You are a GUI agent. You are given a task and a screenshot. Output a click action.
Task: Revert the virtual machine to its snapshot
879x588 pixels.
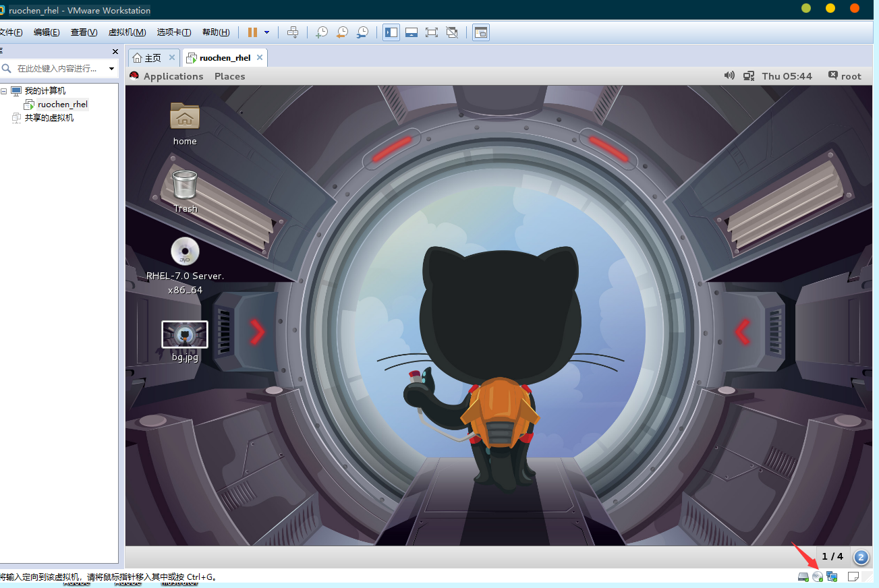(342, 32)
